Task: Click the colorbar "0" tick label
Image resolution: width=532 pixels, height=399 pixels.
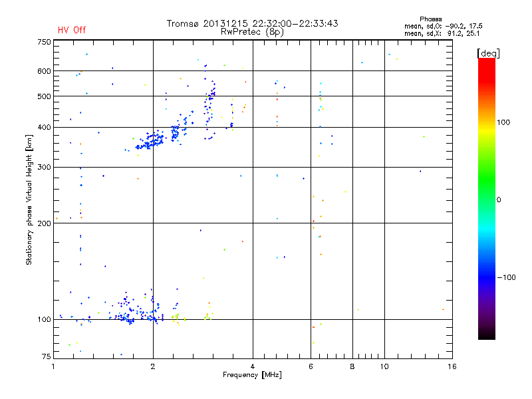Action: [499, 200]
